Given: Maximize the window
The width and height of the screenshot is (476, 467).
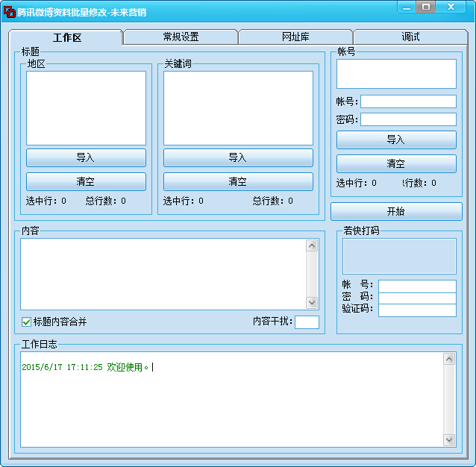Looking at the screenshot, I should coord(425,7).
